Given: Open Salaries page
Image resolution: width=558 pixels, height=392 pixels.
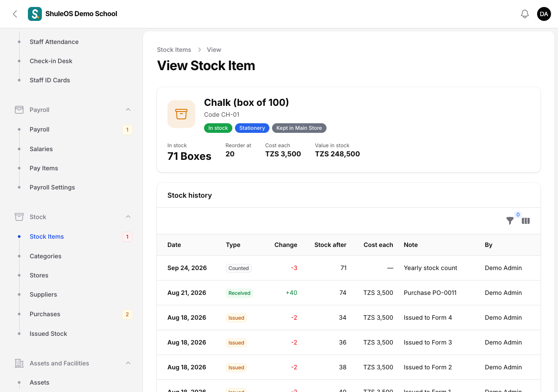Looking at the screenshot, I should point(41,149).
